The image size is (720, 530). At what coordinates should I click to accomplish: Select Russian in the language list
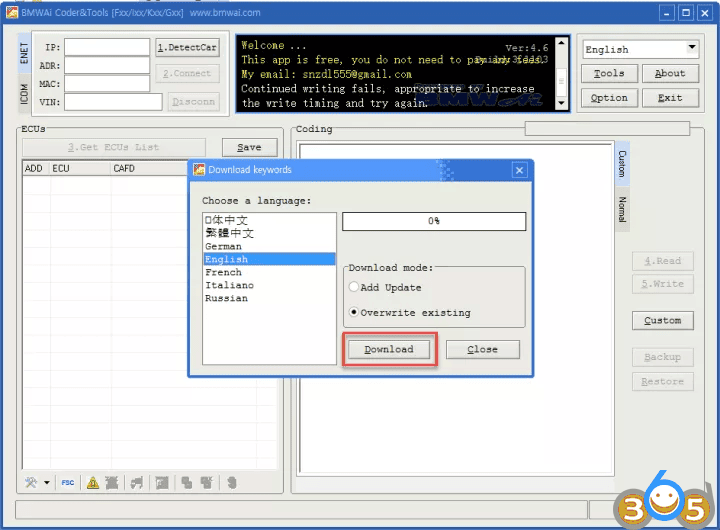coord(269,298)
